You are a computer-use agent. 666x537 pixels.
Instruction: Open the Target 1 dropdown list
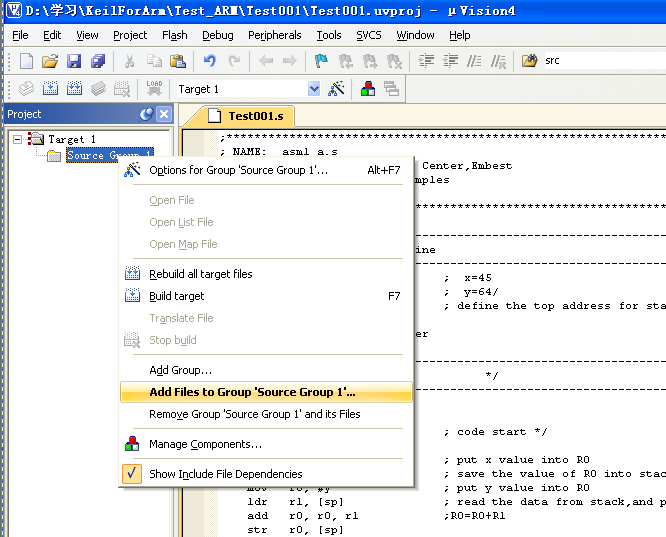pyautogui.click(x=314, y=89)
